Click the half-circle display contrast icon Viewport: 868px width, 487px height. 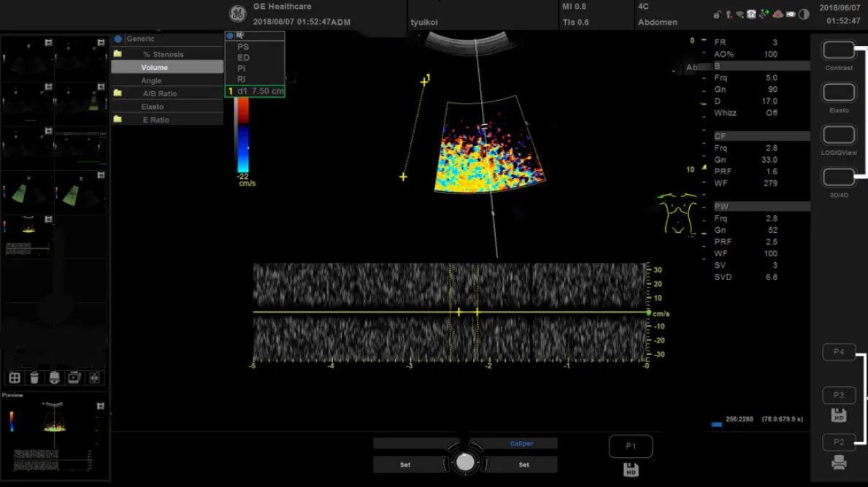[x=804, y=14]
